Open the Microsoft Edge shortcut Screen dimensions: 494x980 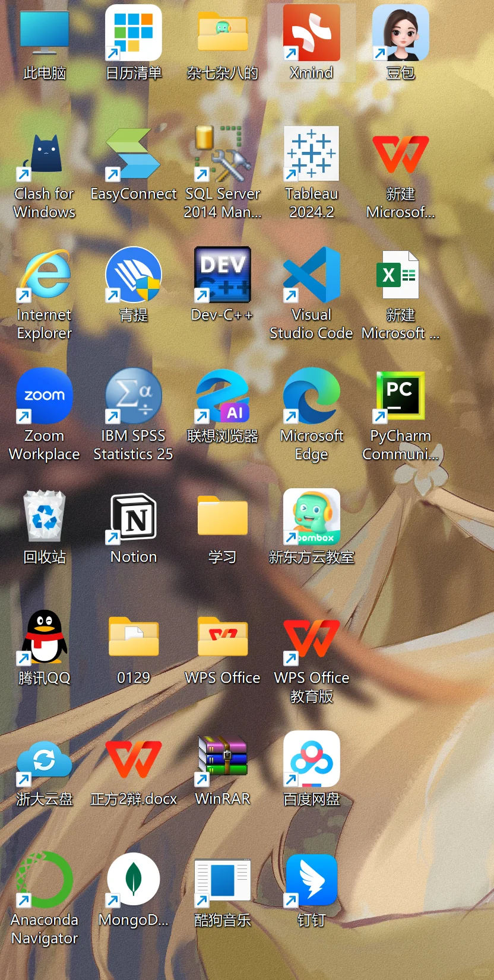312,396
